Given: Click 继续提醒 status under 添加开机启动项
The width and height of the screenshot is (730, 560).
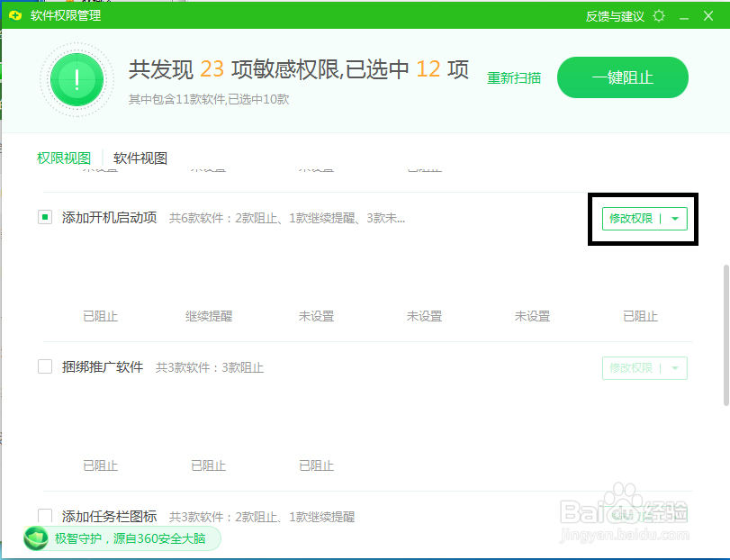Looking at the screenshot, I should (209, 316).
